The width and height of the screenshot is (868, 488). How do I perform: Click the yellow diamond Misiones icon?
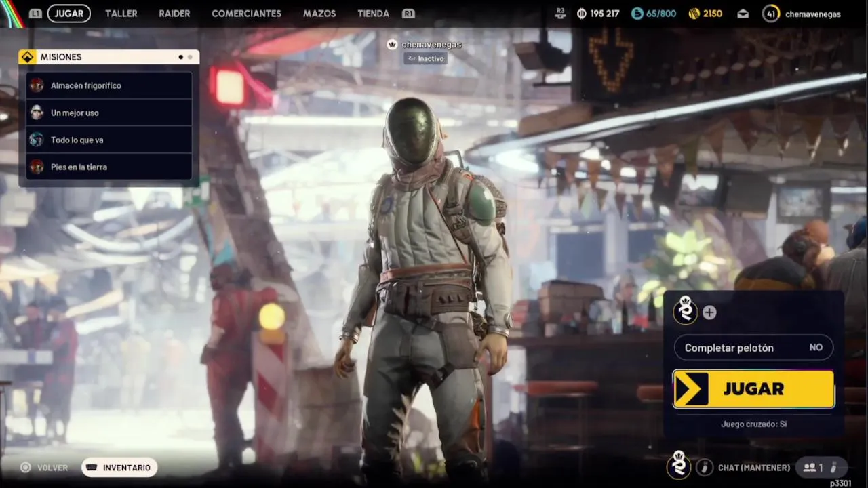click(27, 57)
